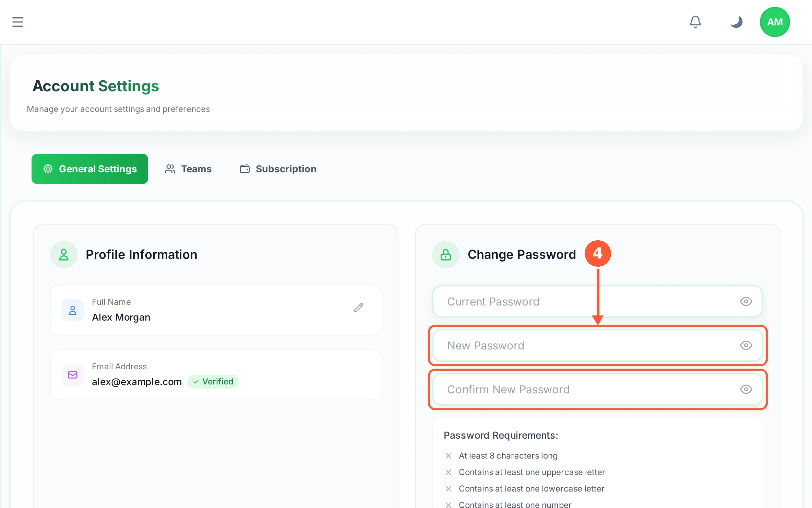Open the AM user avatar menu
Viewport: 812px width, 508px height.
coord(775,22)
